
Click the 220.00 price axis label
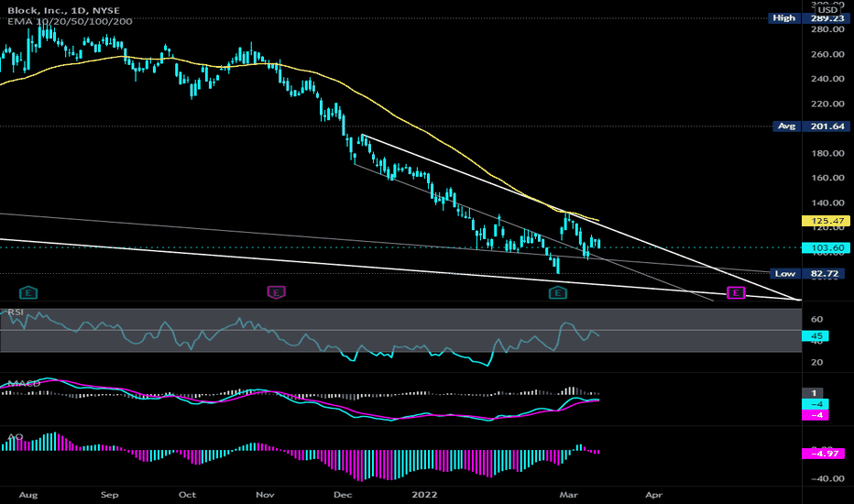[x=827, y=104]
